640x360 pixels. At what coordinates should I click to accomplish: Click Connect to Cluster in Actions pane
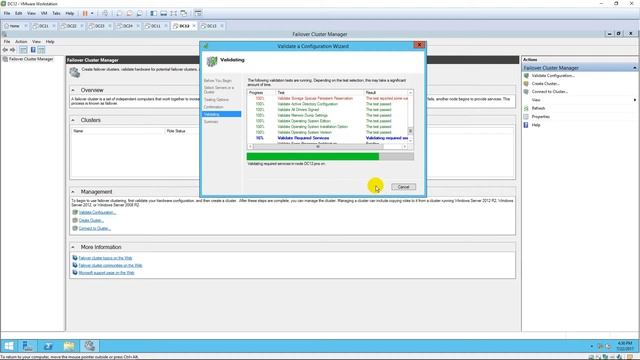[549, 92]
